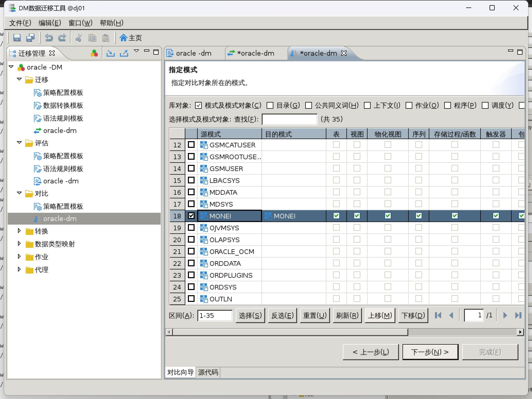Click the import icon in 迁移管理 panel
The height and width of the screenshot is (399, 532).
pyautogui.click(x=111, y=53)
